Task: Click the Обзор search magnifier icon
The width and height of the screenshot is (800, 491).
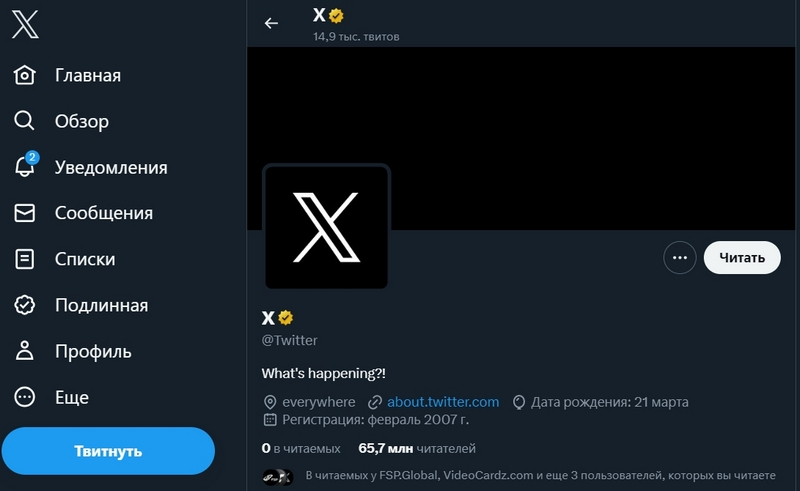Action: [25, 122]
